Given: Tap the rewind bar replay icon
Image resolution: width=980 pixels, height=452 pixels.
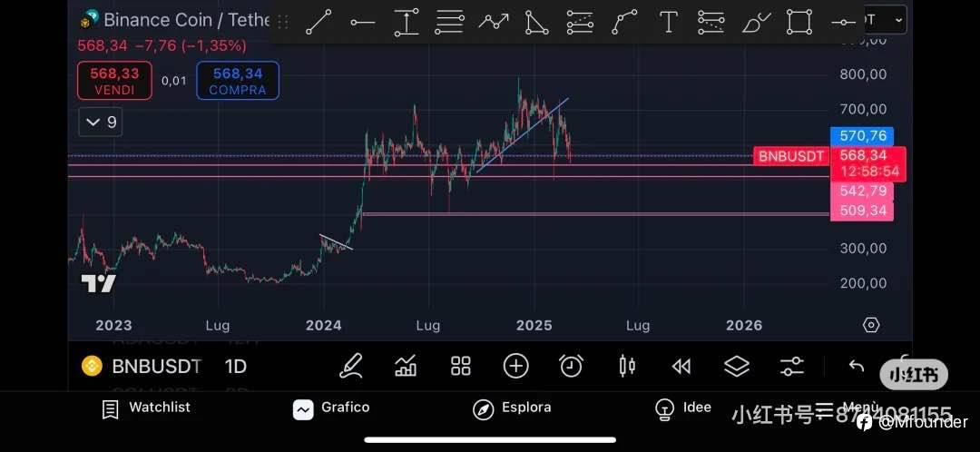Looking at the screenshot, I should pos(681,366).
